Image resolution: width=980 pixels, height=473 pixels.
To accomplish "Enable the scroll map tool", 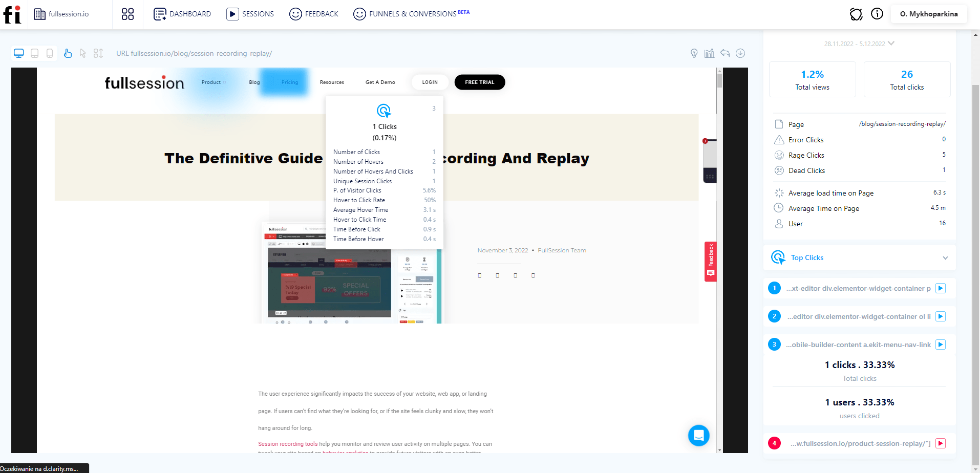I will tap(98, 53).
